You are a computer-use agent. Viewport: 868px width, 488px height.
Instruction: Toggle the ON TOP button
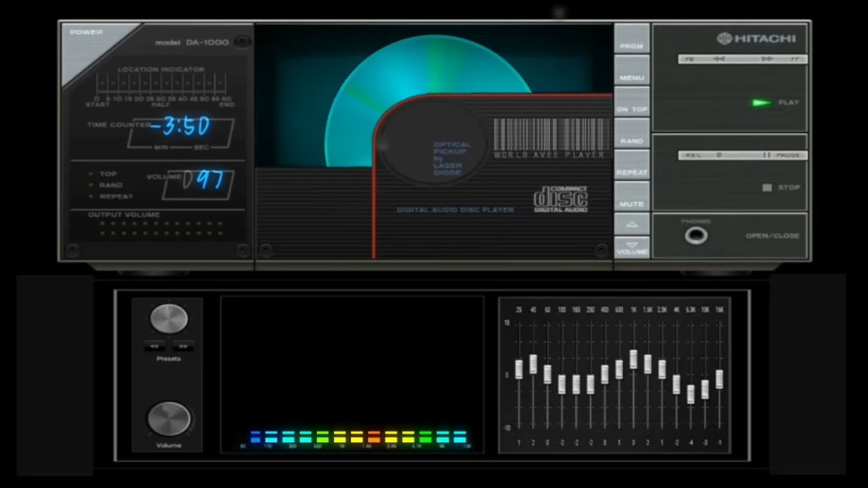[631, 102]
